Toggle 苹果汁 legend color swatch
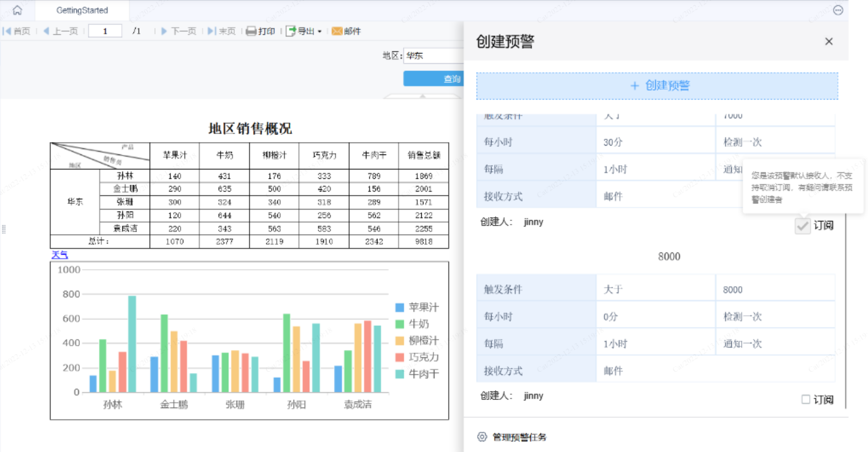Screen dimensions: 868x452 399,307
